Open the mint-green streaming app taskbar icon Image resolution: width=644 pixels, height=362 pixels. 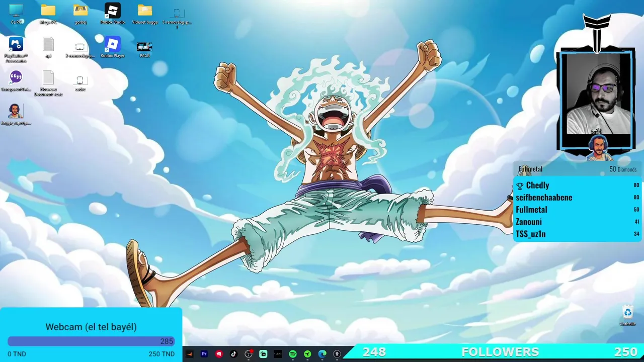tap(263, 354)
